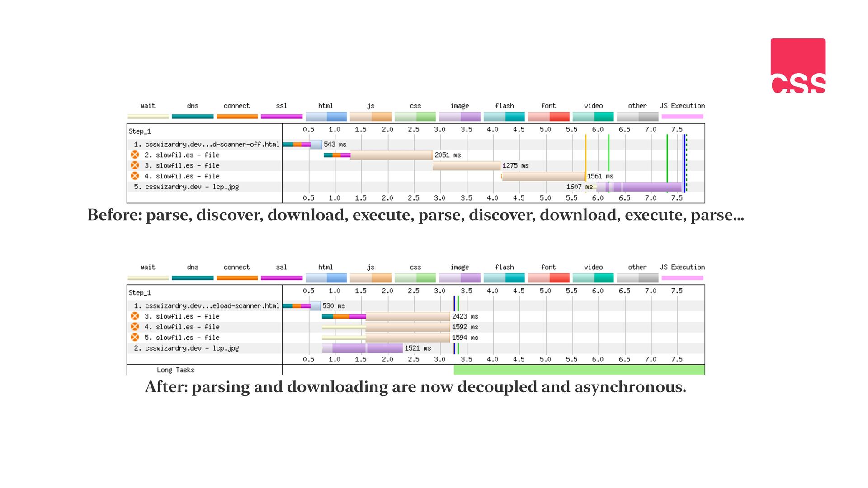
Task: Click the font swatch in the Before chart legend
Action: pyautogui.click(x=549, y=117)
